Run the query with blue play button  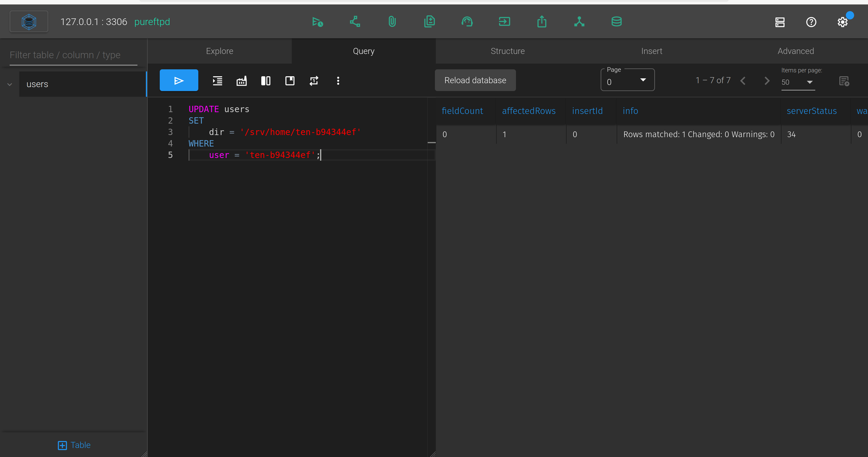tap(179, 80)
